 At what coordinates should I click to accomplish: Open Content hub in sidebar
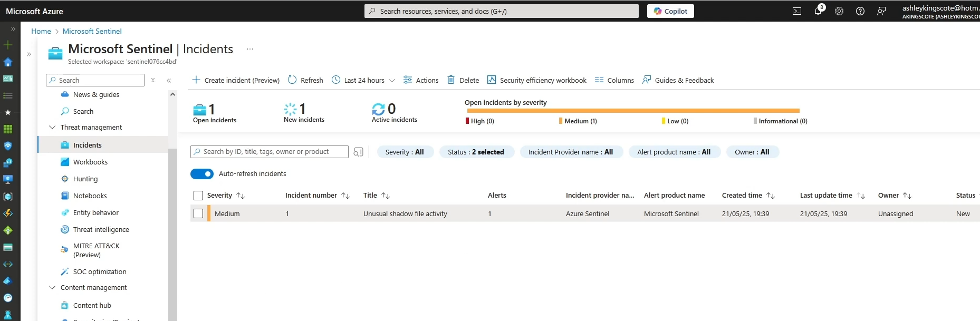tap(92, 306)
